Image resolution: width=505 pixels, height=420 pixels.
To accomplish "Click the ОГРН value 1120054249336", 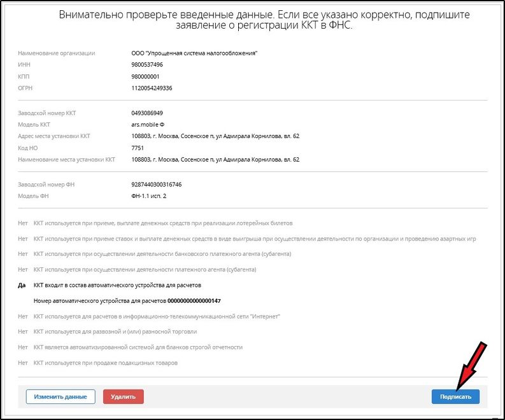I will click(x=152, y=88).
